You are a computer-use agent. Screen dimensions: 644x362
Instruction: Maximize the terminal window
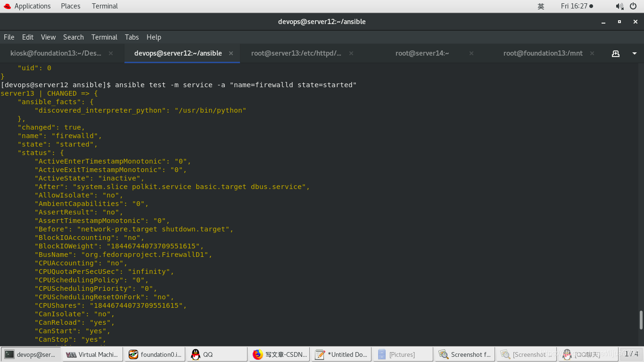click(x=619, y=22)
